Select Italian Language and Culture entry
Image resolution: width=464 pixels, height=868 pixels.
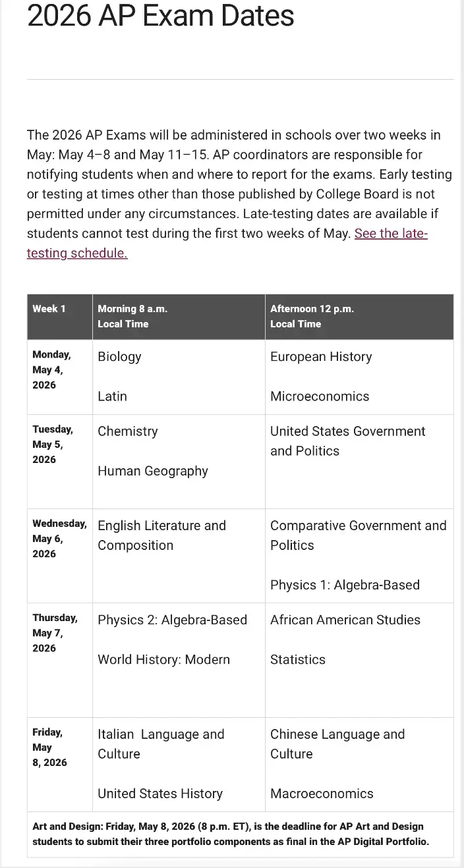[161, 744]
